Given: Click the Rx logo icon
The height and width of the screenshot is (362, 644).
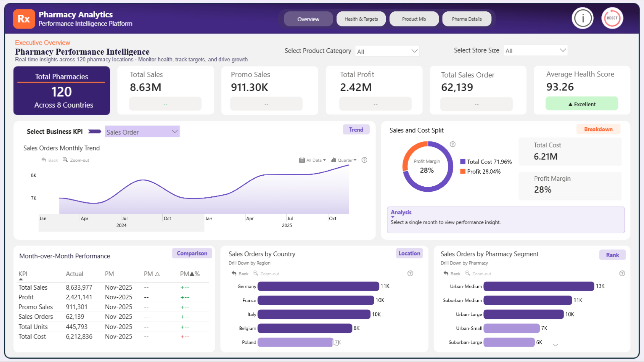Looking at the screenshot, I should [24, 19].
